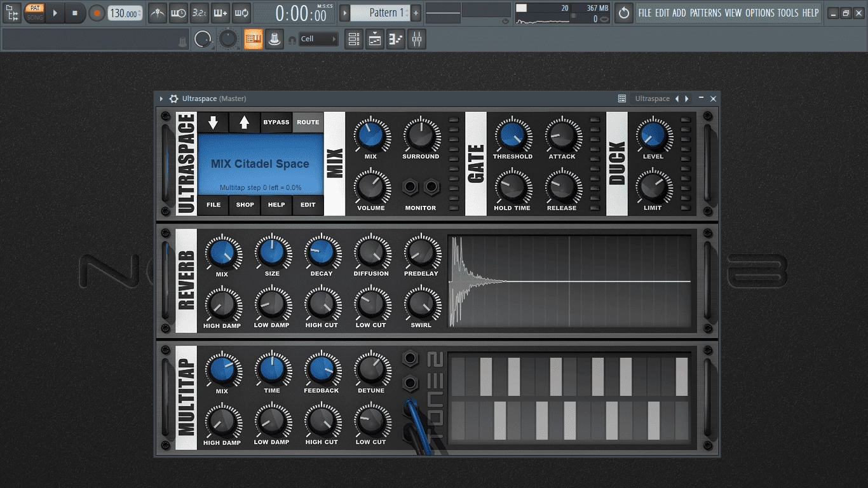Image resolution: width=868 pixels, height=488 pixels.
Task: Click the Reverb DECAY knob
Action: [322, 252]
